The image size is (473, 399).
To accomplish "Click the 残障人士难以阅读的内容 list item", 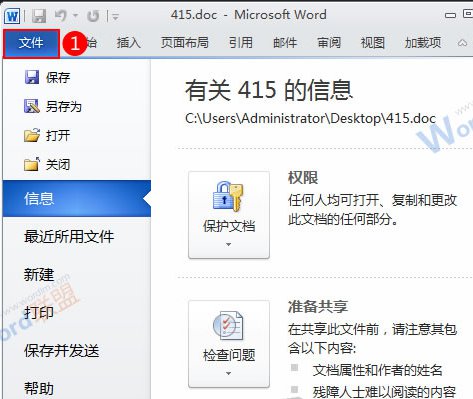I will point(384,392).
